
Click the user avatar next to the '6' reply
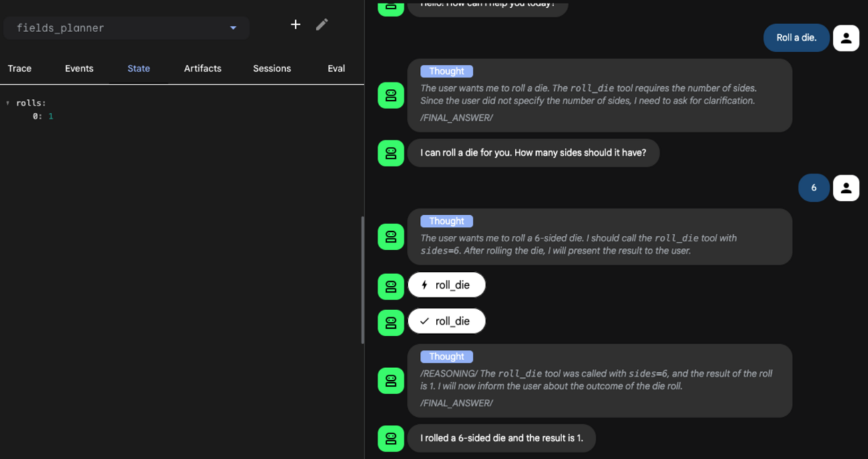(846, 188)
